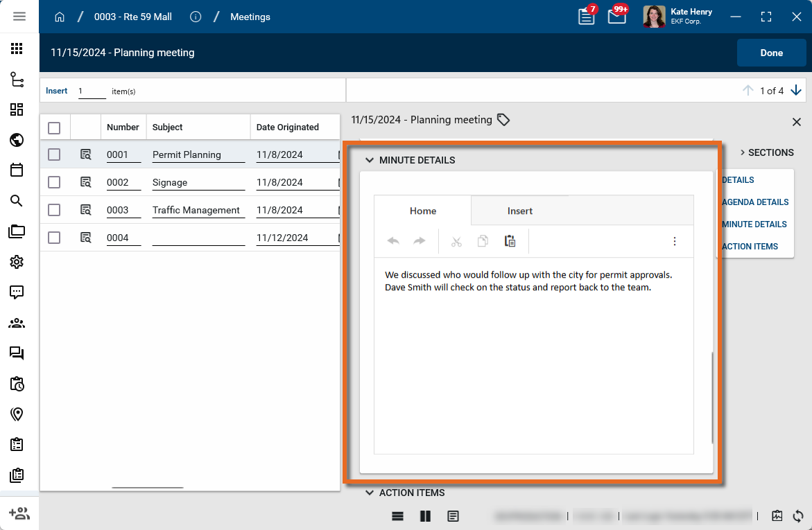Expand the Action Items section
Screen dimensions: 812x530
coord(370,493)
